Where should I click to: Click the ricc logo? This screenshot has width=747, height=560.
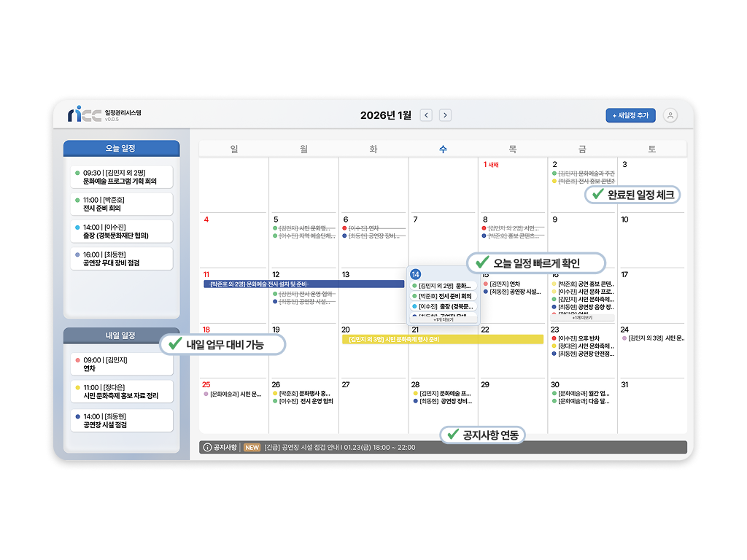click(x=85, y=114)
